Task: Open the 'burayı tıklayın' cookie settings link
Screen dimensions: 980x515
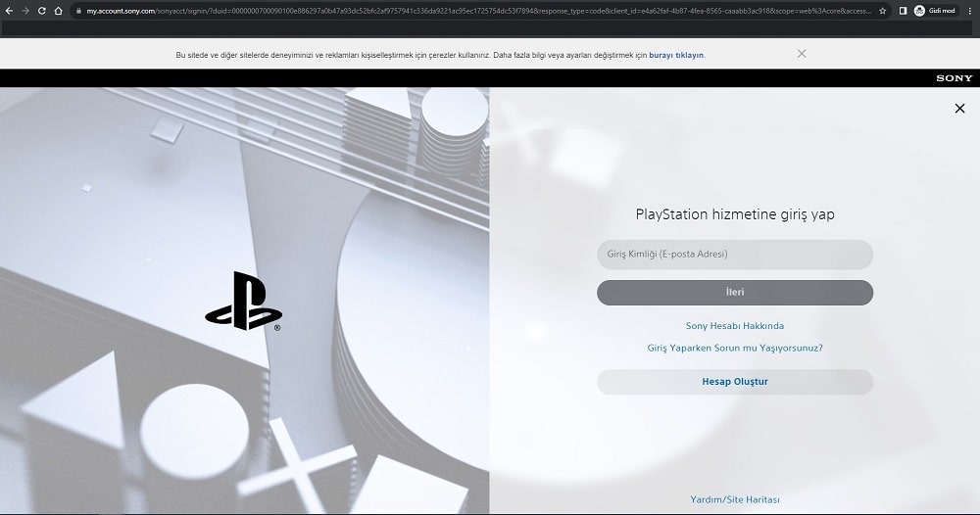Action: pyautogui.click(x=676, y=55)
